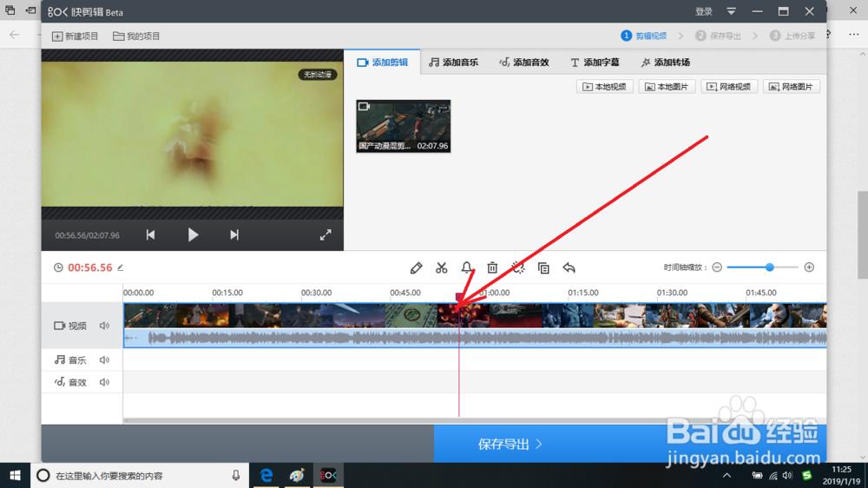Zoom out timeline with minus icon
Viewport: 868px width, 488px height.
(x=717, y=267)
